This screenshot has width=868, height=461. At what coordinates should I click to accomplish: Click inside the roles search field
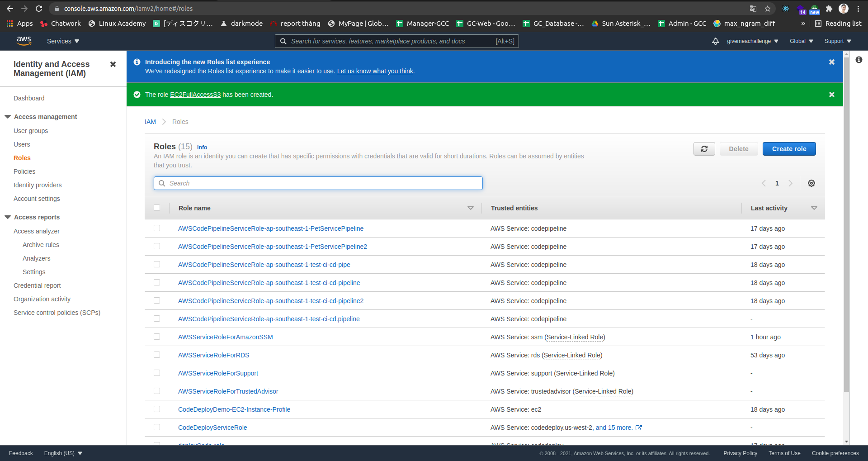318,183
